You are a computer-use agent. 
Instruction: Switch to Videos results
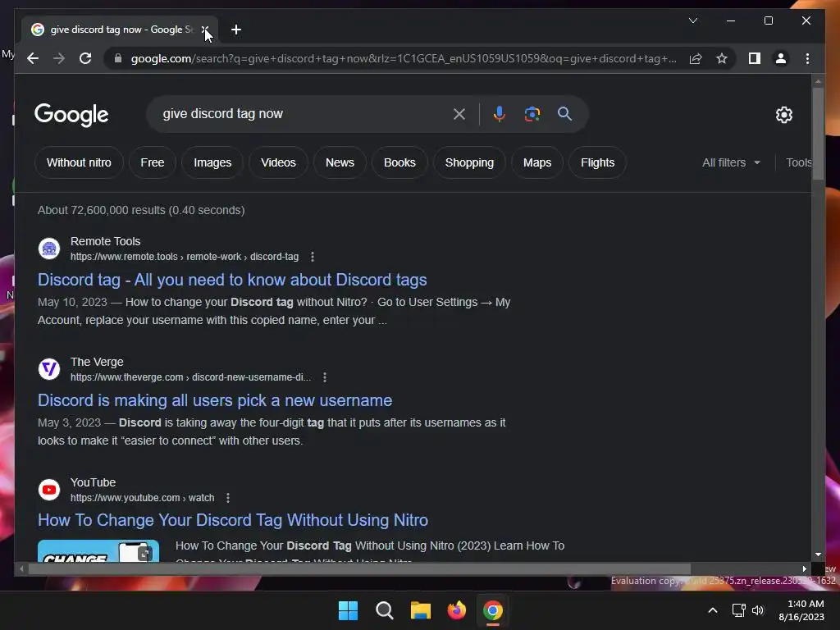point(278,162)
